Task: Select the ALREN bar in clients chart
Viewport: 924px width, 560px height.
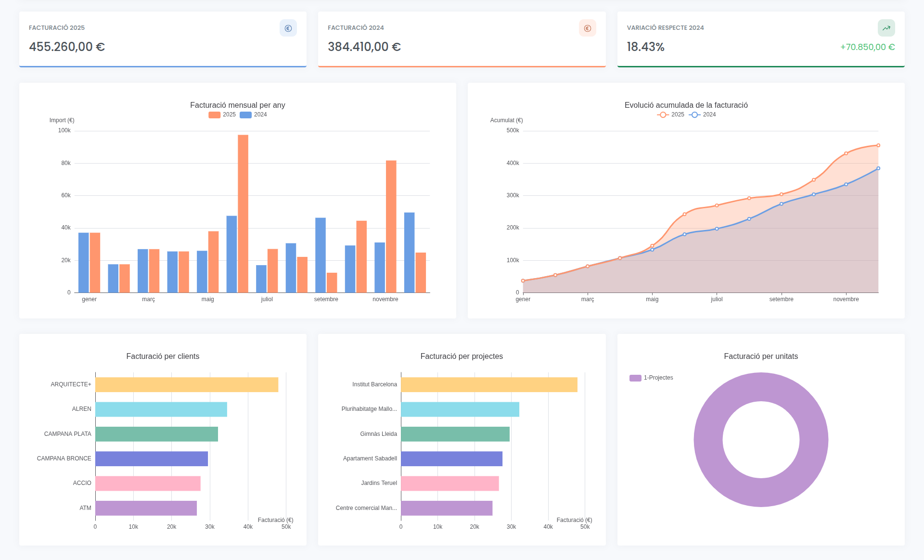Action: (161, 409)
